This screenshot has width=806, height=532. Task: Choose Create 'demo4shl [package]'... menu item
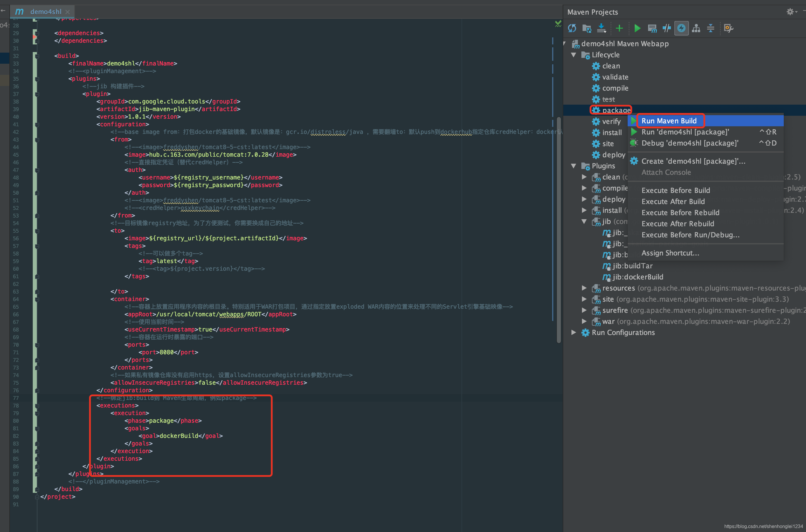point(706,161)
